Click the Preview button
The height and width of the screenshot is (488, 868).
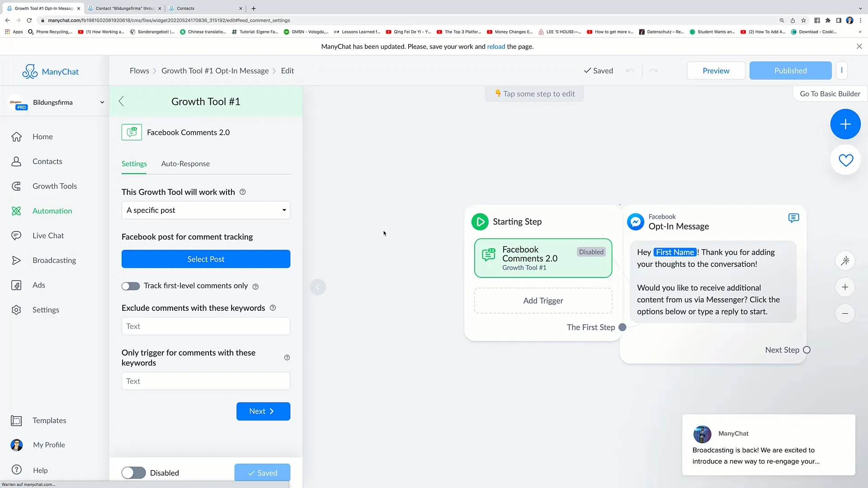[716, 71]
